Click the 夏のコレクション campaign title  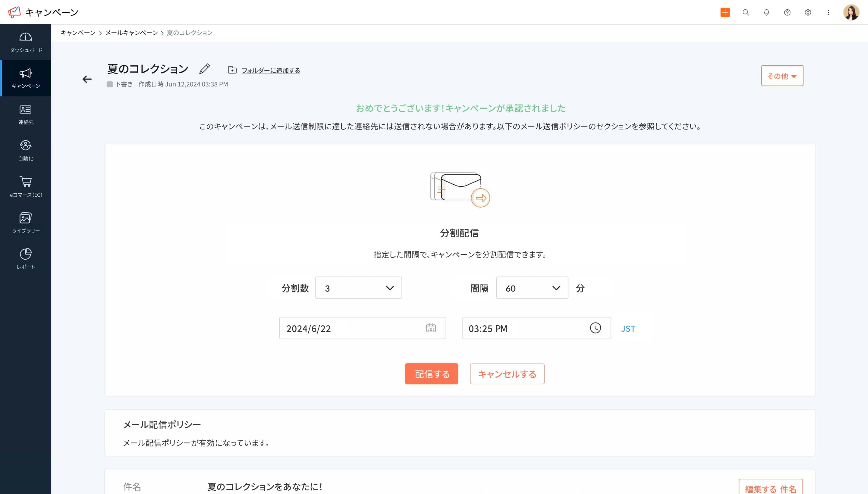[x=148, y=69]
